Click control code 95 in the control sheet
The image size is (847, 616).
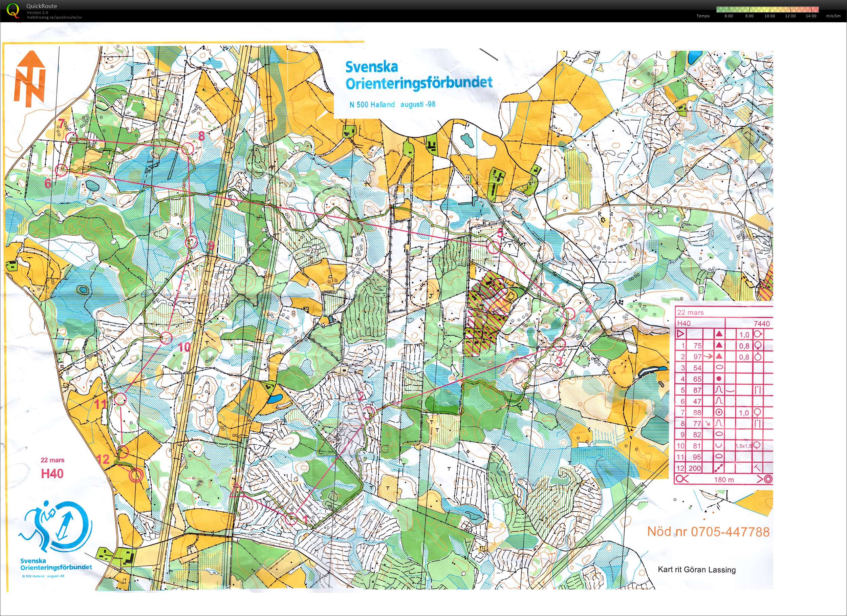click(697, 457)
